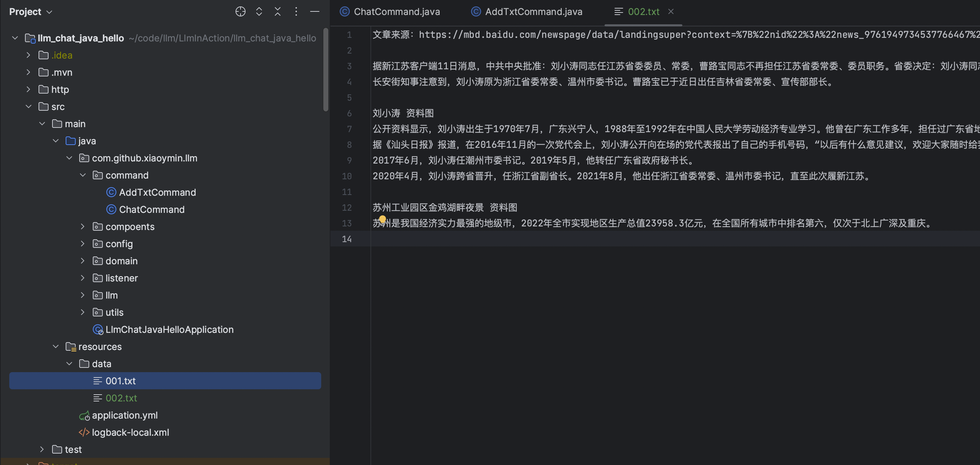Click the Collapse All icon in Project toolbar

[278, 11]
